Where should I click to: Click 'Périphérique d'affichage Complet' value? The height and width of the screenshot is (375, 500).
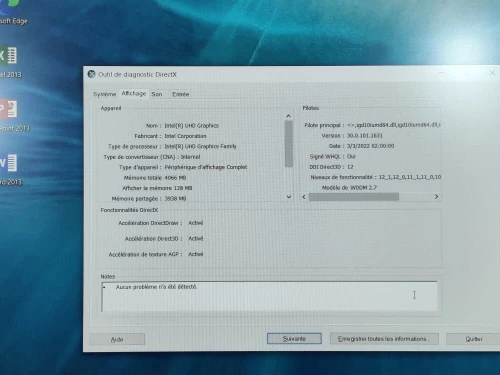coord(206,167)
